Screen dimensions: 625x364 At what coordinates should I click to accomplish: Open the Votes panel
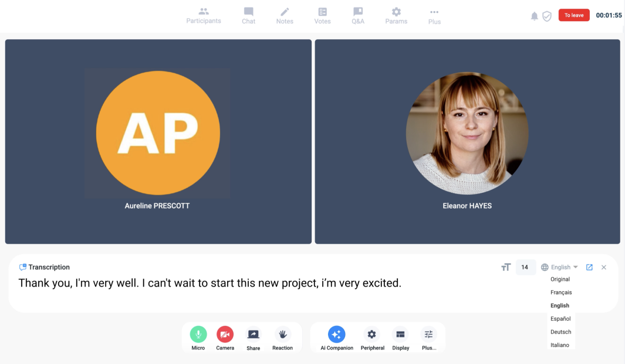(322, 15)
